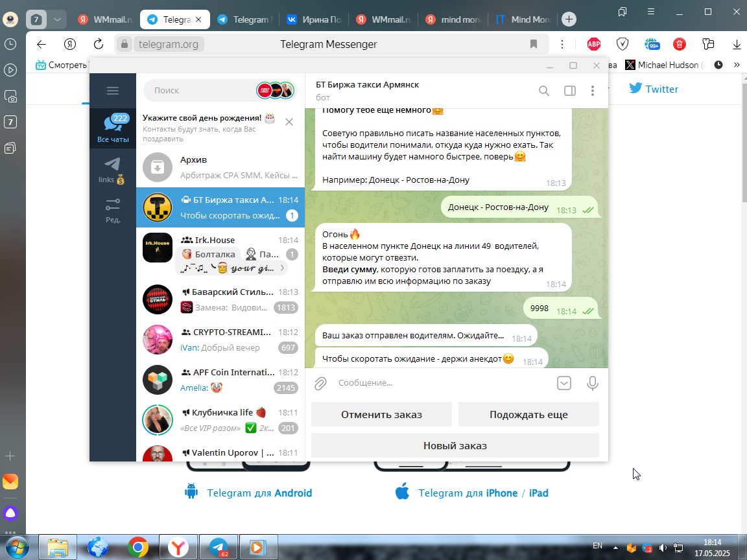Open Windows Start menu
This screenshot has width=747, height=560.
17,548
